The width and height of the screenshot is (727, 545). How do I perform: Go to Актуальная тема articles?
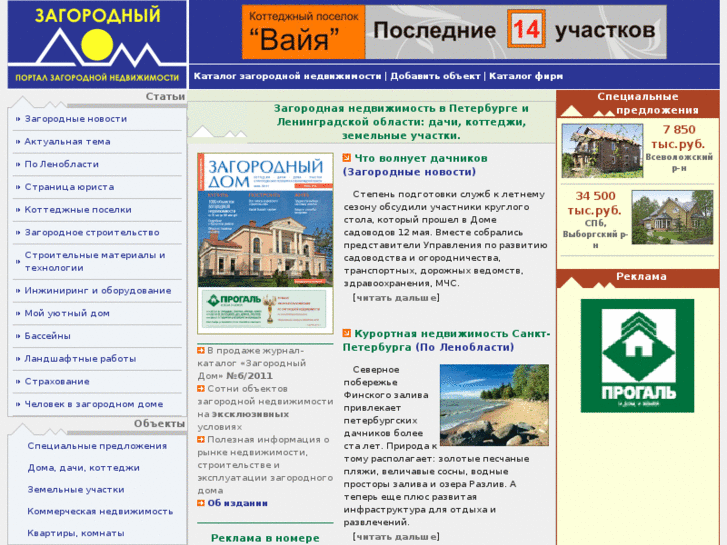[x=67, y=141]
